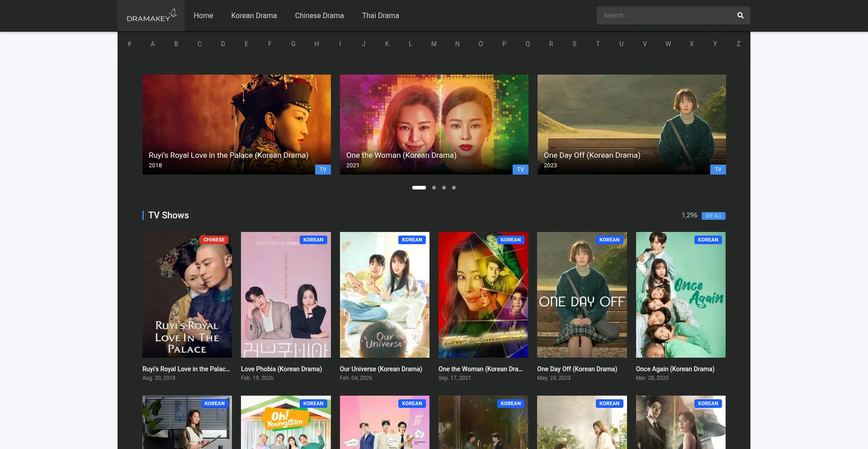
Task: Filter titles by letter B
Action: (x=176, y=44)
